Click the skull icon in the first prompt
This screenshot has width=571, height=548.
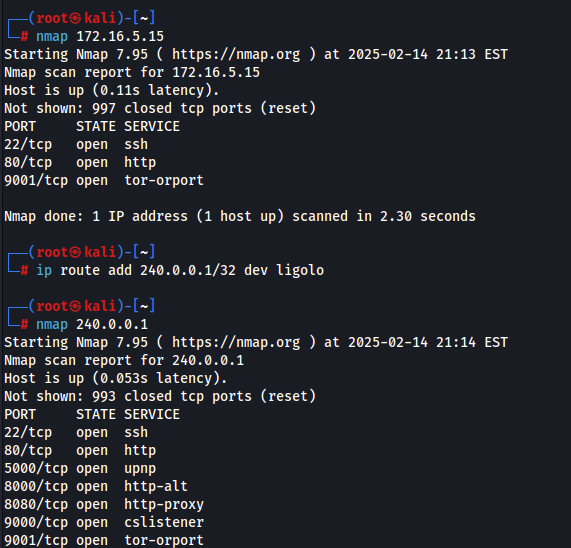click(75, 18)
